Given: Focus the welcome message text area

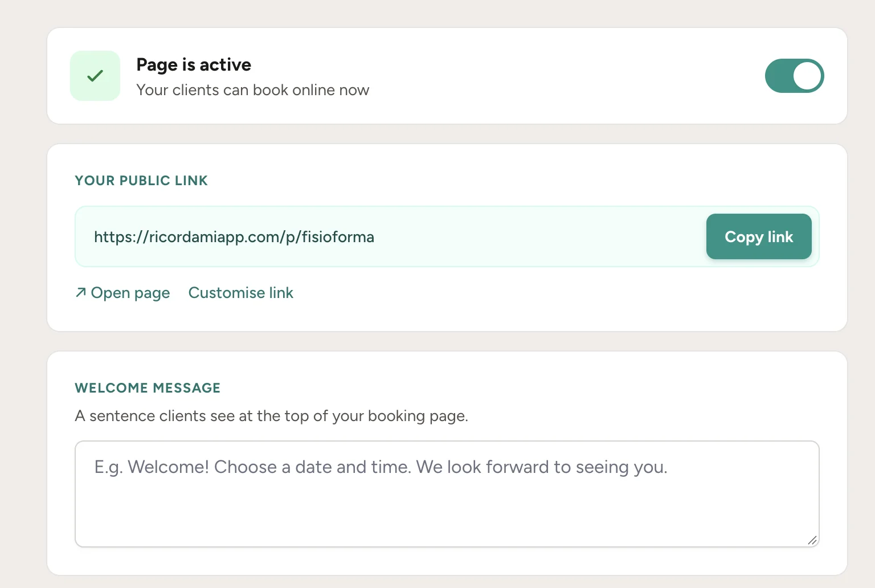Looking at the screenshot, I should click(447, 494).
